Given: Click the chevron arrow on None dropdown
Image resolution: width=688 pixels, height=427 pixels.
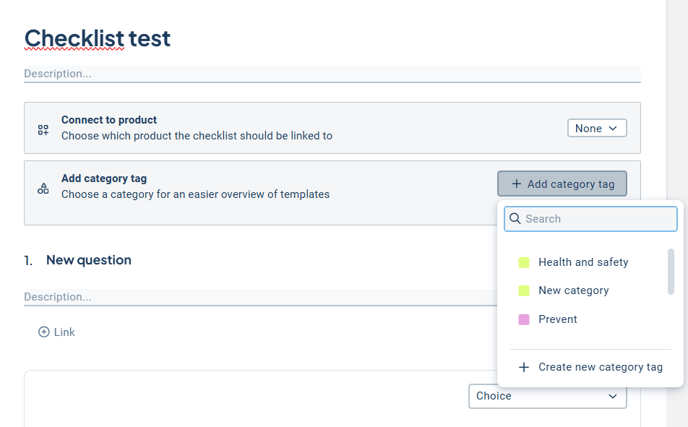Looking at the screenshot, I should click(x=614, y=128).
